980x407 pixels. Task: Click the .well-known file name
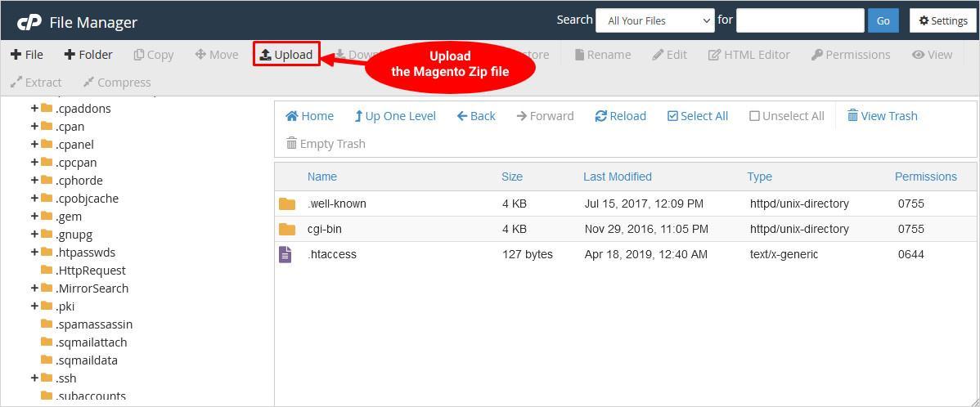point(337,203)
